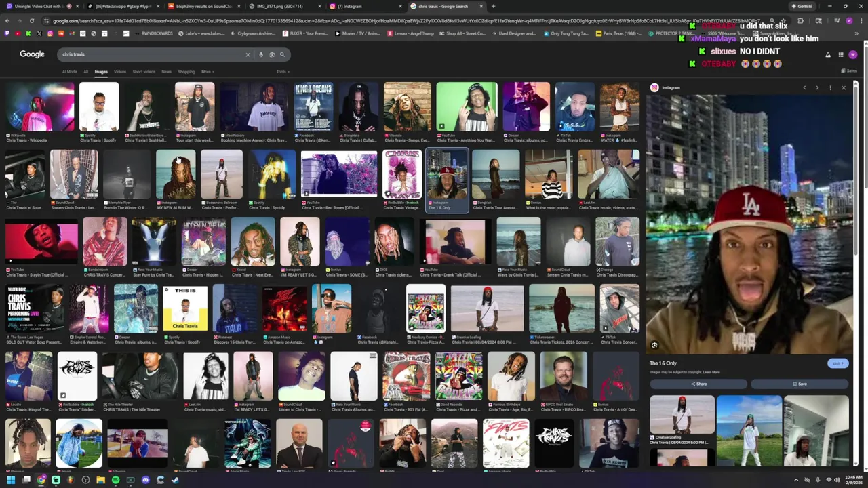868x488 pixels.
Task: Open File Explorer from the taskbar
Action: point(100,480)
